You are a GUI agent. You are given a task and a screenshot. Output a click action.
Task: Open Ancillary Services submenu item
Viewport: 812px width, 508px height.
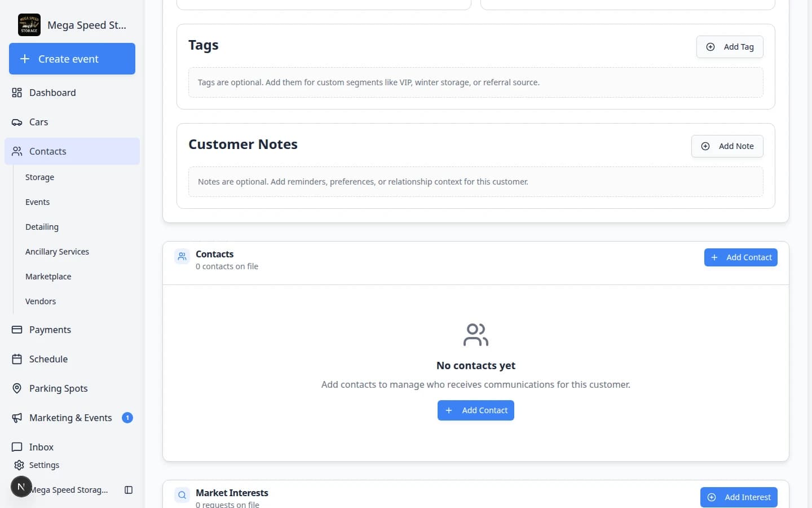point(57,252)
